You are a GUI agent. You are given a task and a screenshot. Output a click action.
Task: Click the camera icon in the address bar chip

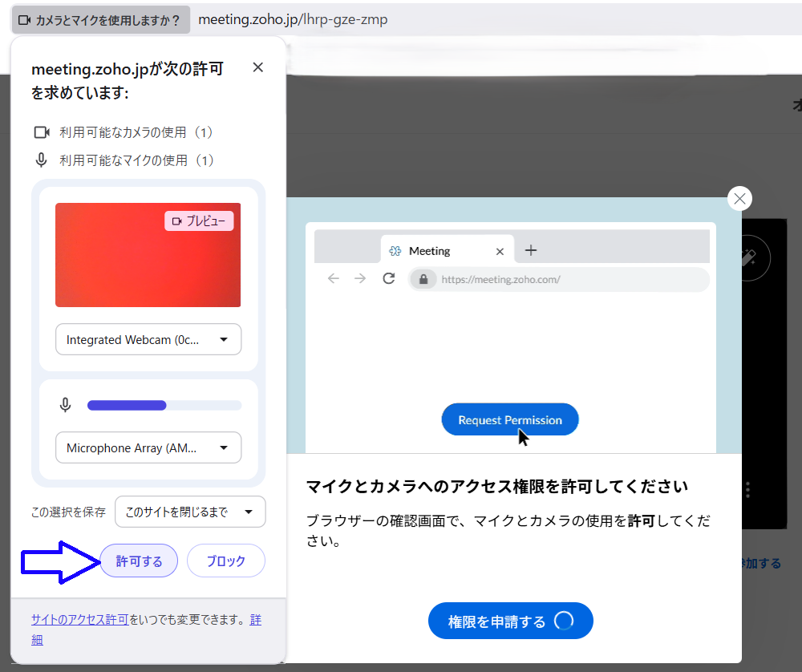[24, 20]
